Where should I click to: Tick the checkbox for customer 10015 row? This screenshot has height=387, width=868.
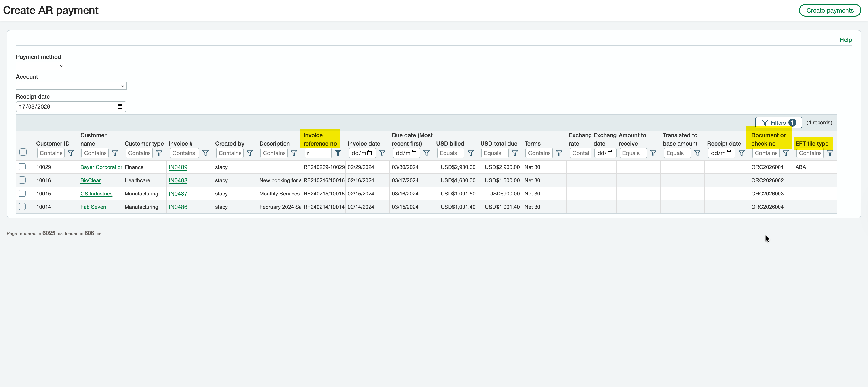22,193
